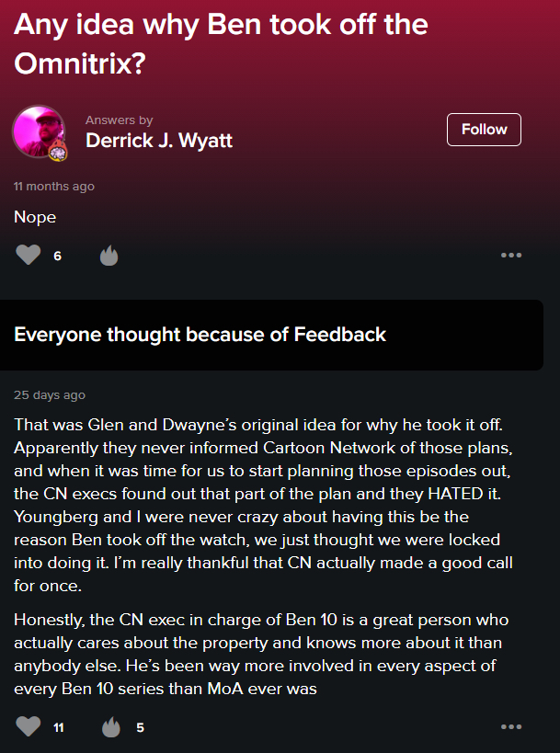Image resolution: width=560 pixels, height=753 pixels.
Task: Click the "Nope" answer text
Action: tap(35, 217)
